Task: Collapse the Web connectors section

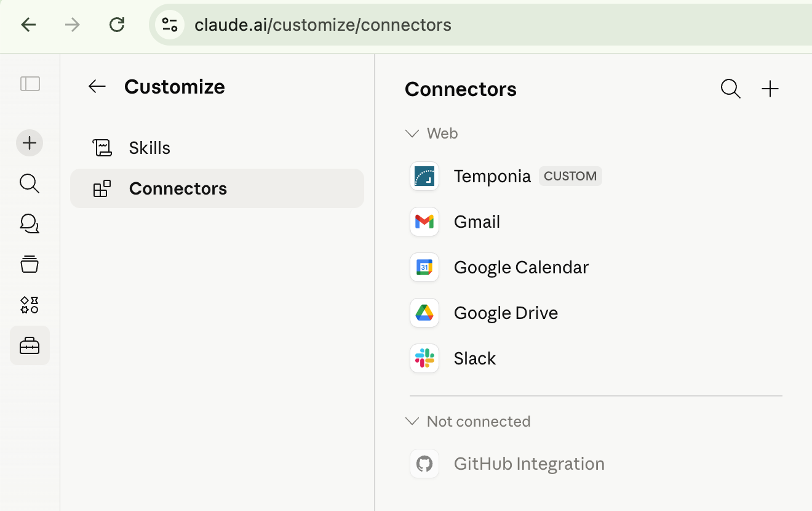Action: [x=412, y=134]
